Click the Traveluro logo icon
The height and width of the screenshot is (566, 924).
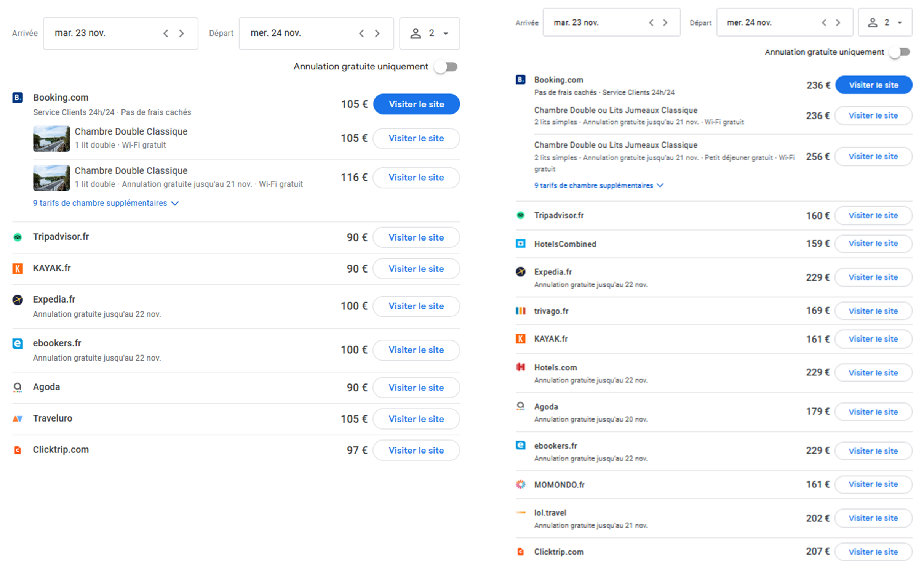pyautogui.click(x=18, y=419)
